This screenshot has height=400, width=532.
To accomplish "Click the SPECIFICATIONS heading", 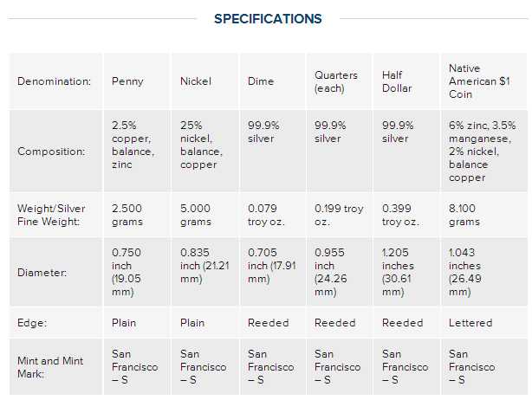I will (x=268, y=19).
